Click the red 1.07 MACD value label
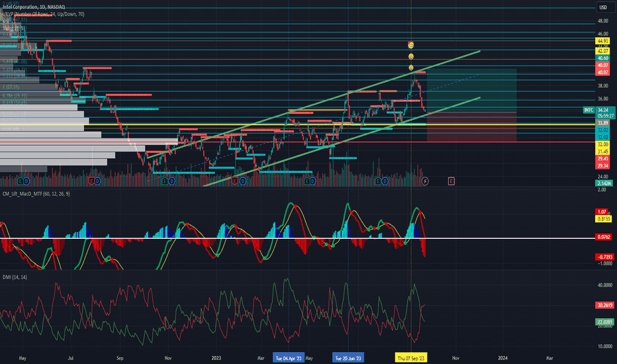 (x=602, y=212)
